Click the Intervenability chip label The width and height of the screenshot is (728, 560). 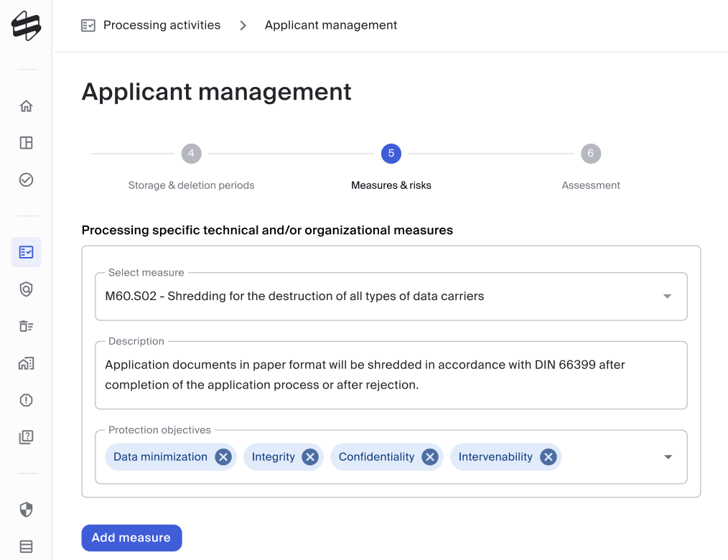pyautogui.click(x=495, y=457)
